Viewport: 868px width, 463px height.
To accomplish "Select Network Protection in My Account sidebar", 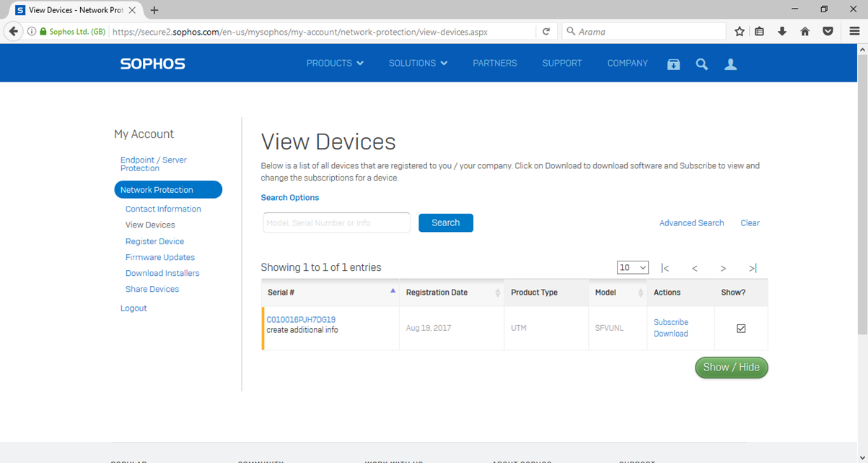I will [x=168, y=190].
